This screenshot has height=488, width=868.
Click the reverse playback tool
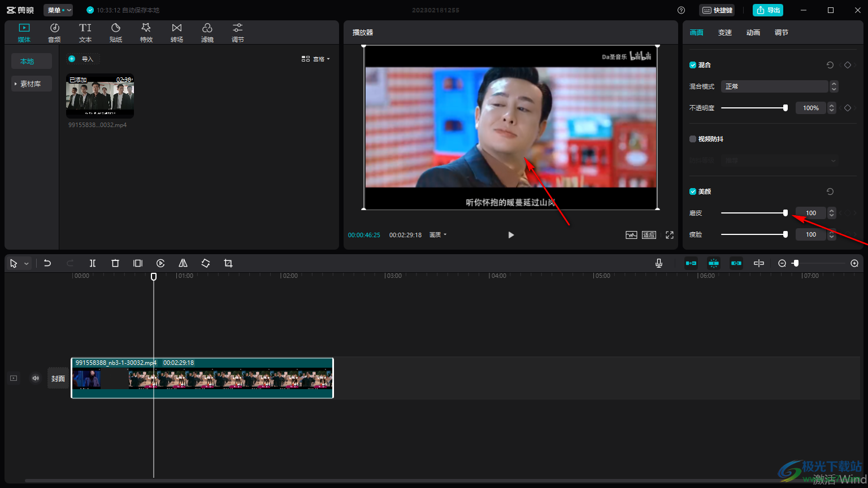[x=160, y=263]
